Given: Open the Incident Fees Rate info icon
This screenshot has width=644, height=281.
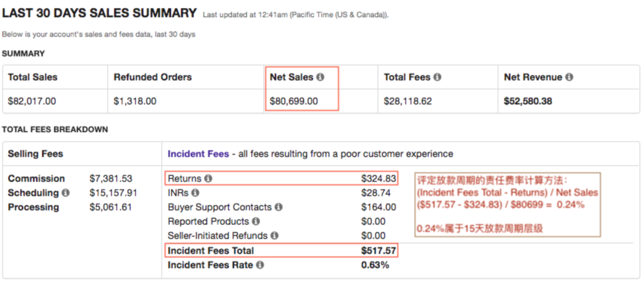Looking at the screenshot, I should coord(260,265).
